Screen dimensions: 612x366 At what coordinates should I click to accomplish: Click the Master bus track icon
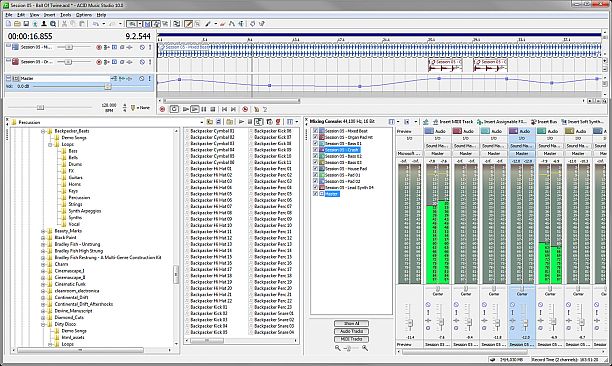click(x=16, y=78)
